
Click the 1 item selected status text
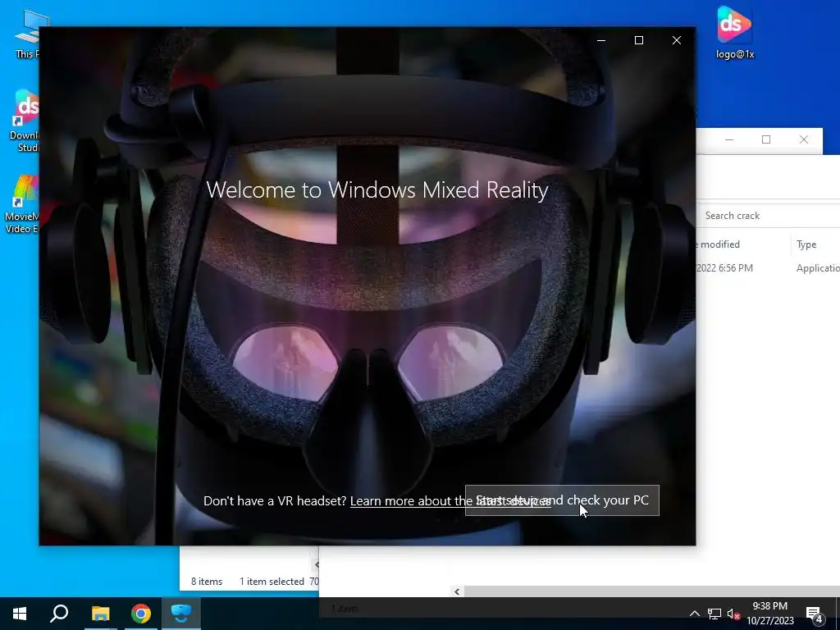[272, 582]
